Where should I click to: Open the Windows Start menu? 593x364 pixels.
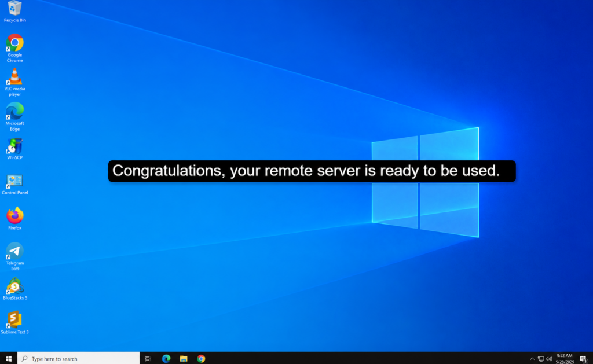(x=8, y=358)
